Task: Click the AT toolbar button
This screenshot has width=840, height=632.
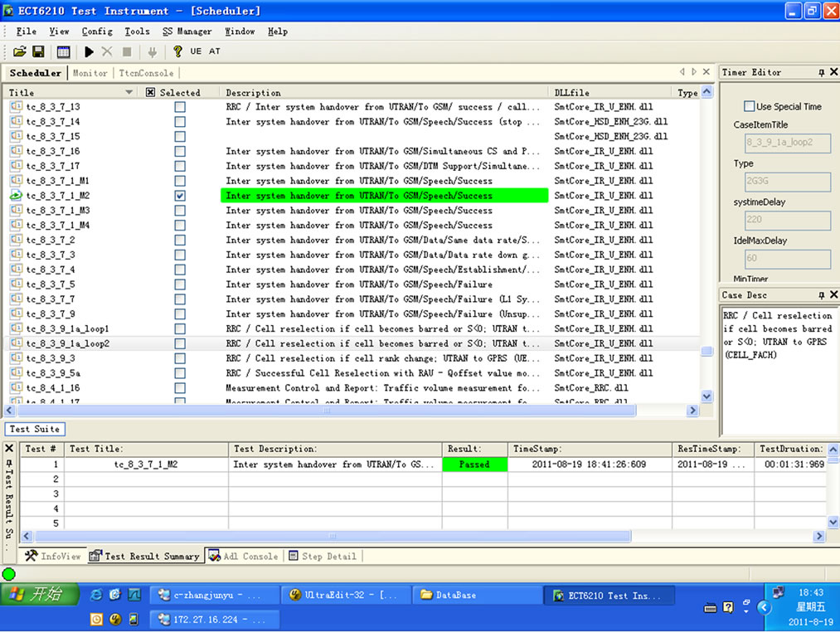Action: (215, 51)
